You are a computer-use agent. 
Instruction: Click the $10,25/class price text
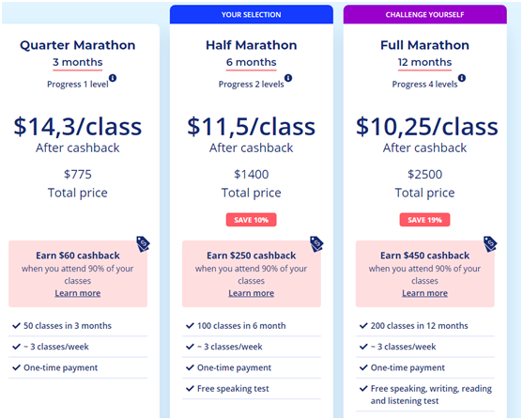pos(427,127)
